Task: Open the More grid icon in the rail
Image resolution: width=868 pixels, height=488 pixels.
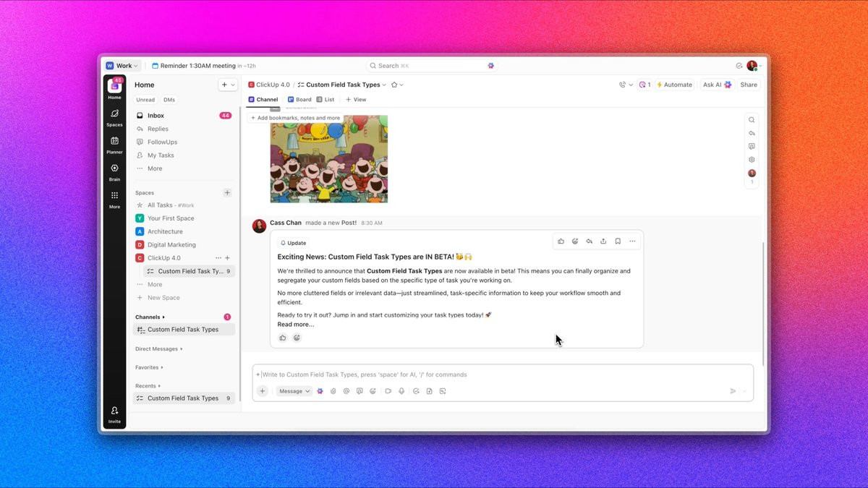Action: [114, 200]
